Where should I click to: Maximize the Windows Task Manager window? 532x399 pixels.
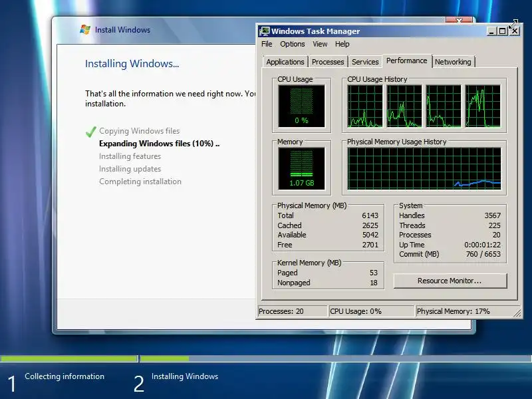[503, 31]
